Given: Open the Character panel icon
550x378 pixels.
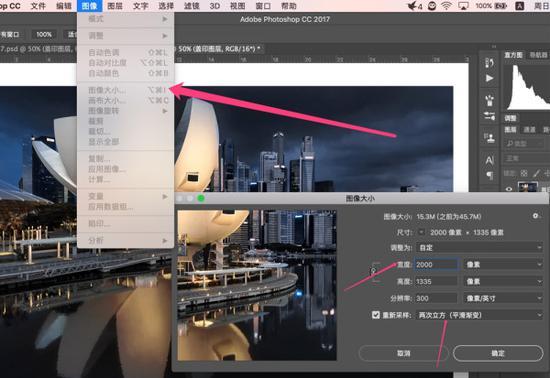Looking at the screenshot, I should (x=489, y=160).
